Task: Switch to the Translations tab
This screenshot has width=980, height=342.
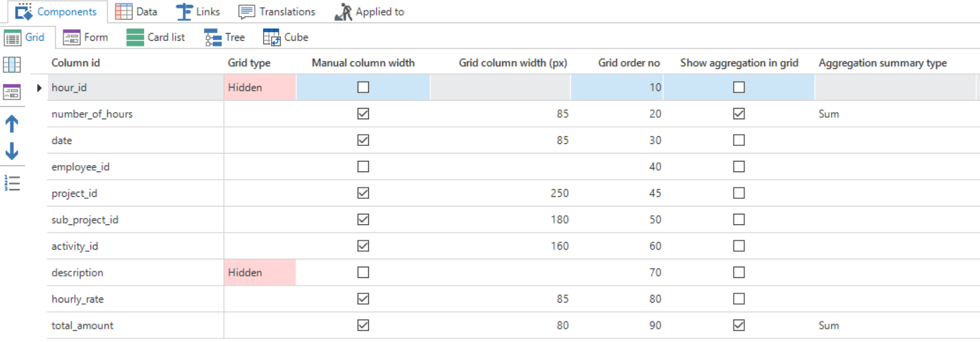Action: point(277,11)
